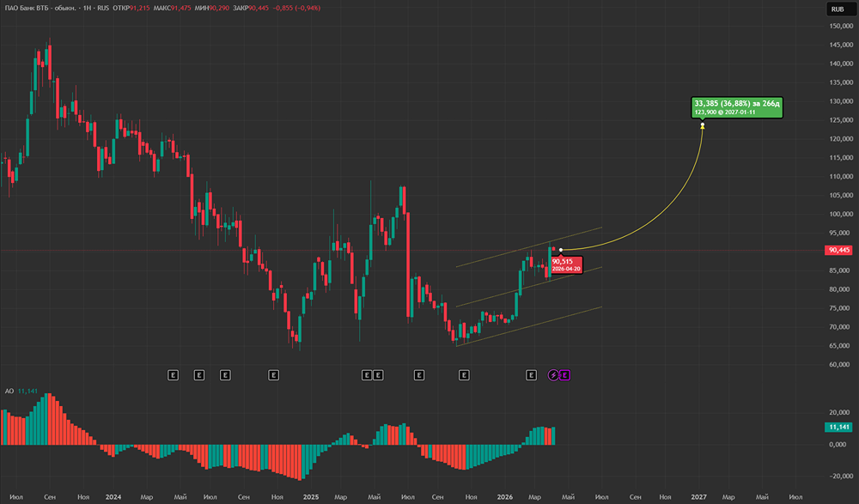Click the 2024 year label on time axis
Image resolution: width=859 pixels, height=504 pixels.
coord(113,497)
